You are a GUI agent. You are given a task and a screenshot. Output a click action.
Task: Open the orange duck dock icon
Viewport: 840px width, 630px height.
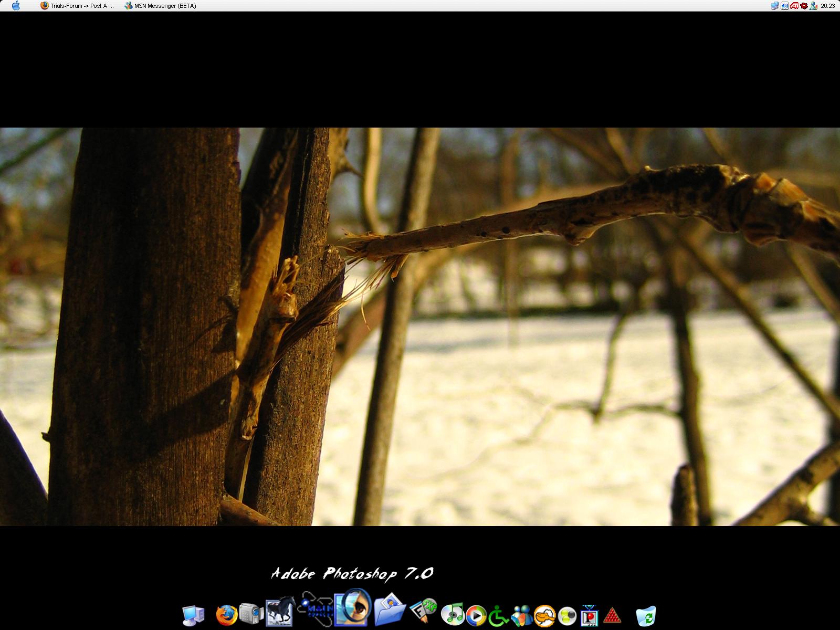click(545, 616)
